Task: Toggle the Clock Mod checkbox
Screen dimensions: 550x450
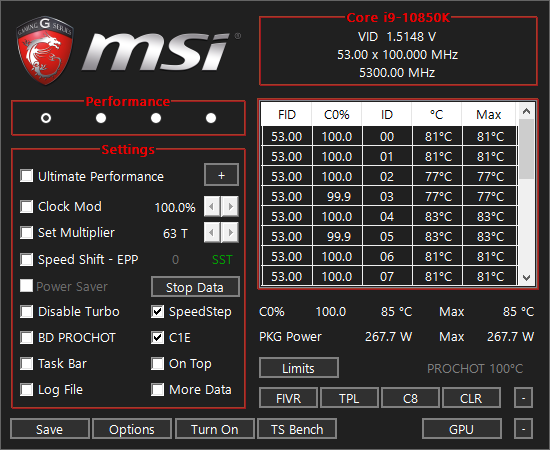Action: 27,207
